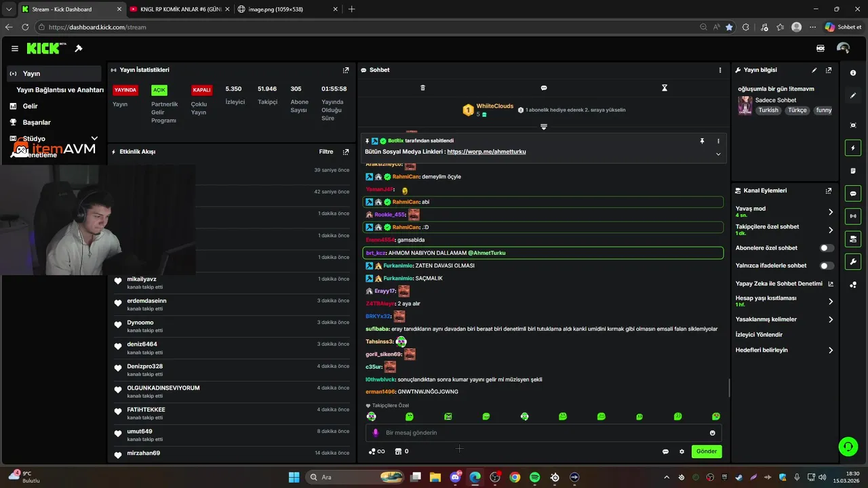Open the Windows Start menu

294,477
